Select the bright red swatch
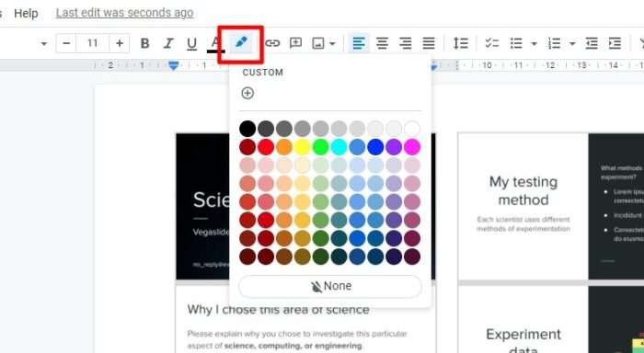This screenshot has width=644, height=353. pos(266,147)
